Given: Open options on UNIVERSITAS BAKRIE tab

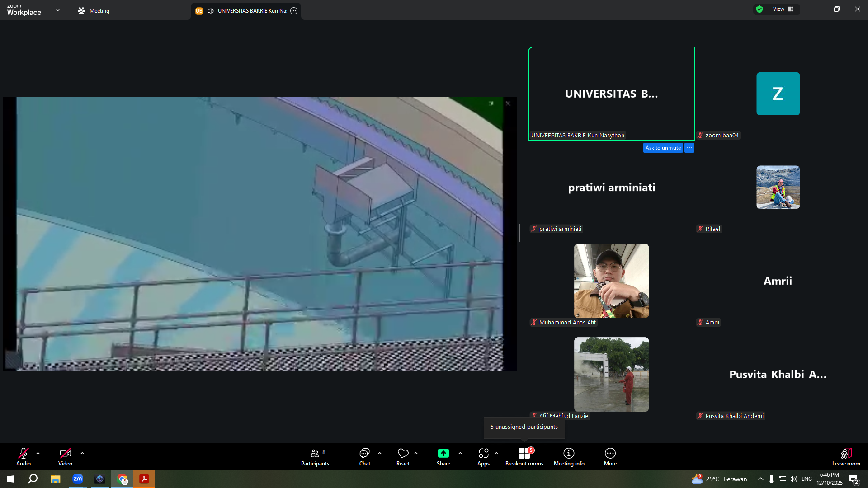Looking at the screenshot, I should [294, 11].
